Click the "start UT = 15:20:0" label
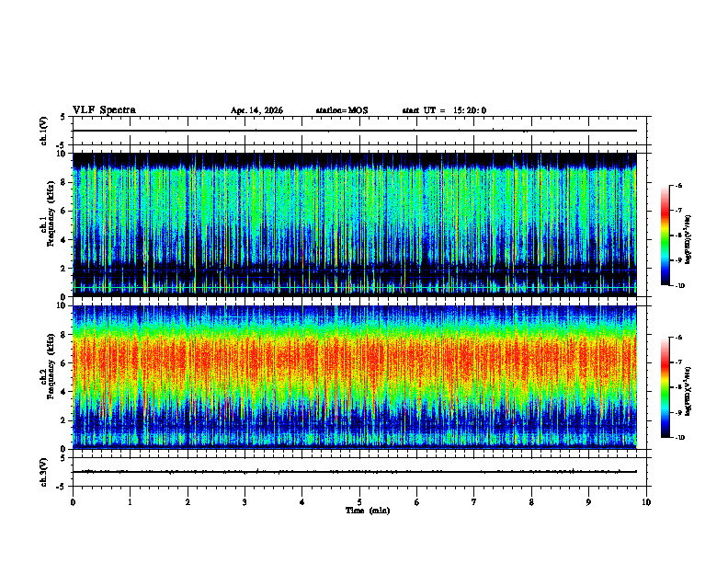728x563 pixels. click(x=444, y=110)
